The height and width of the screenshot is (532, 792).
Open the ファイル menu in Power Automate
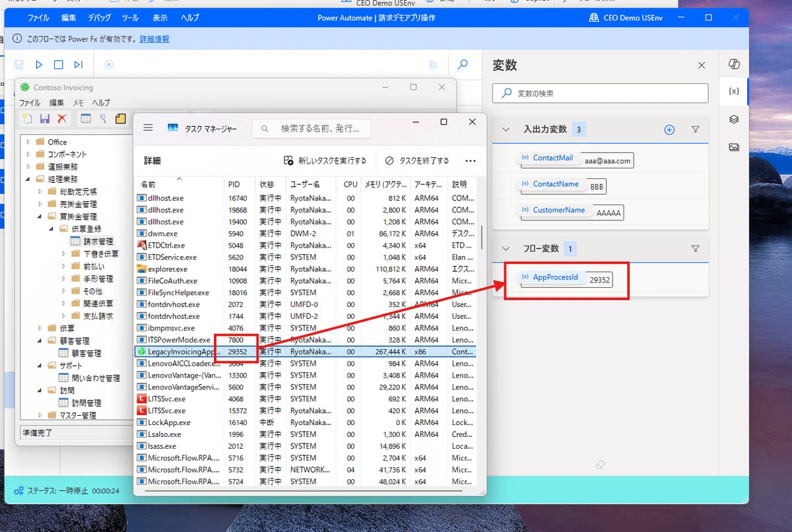click(38, 18)
